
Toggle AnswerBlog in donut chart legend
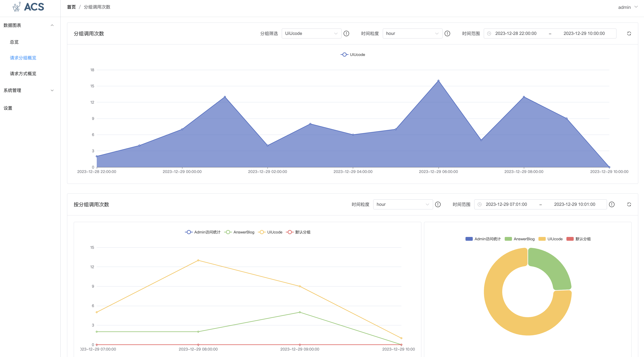(519, 239)
